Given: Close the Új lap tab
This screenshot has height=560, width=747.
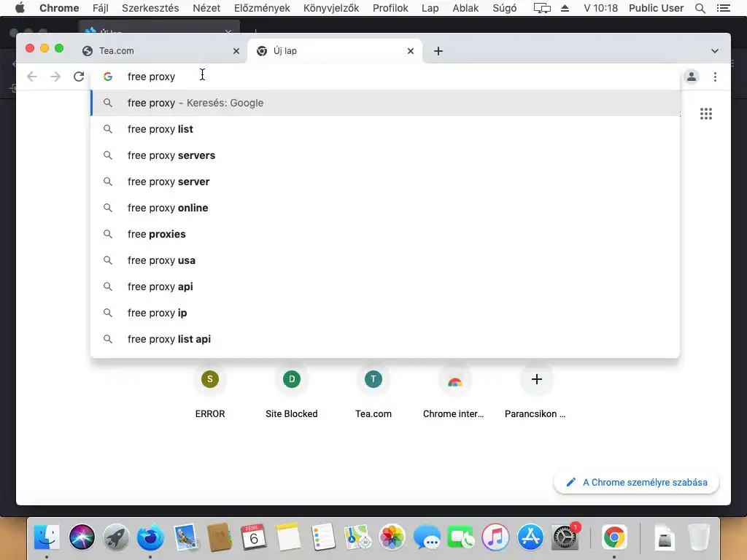Looking at the screenshot, I should [411, 51].
